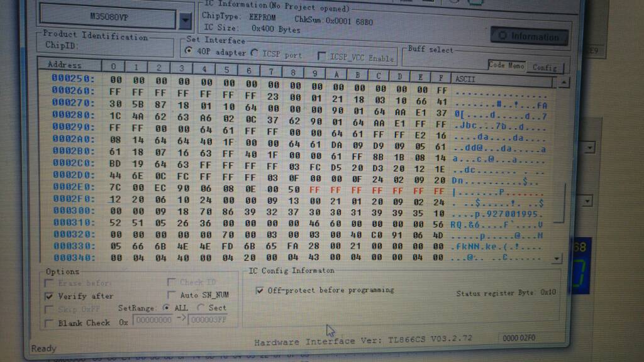Choose the Sect SetRange radio button
644x362 pixels.
(200, 308)
